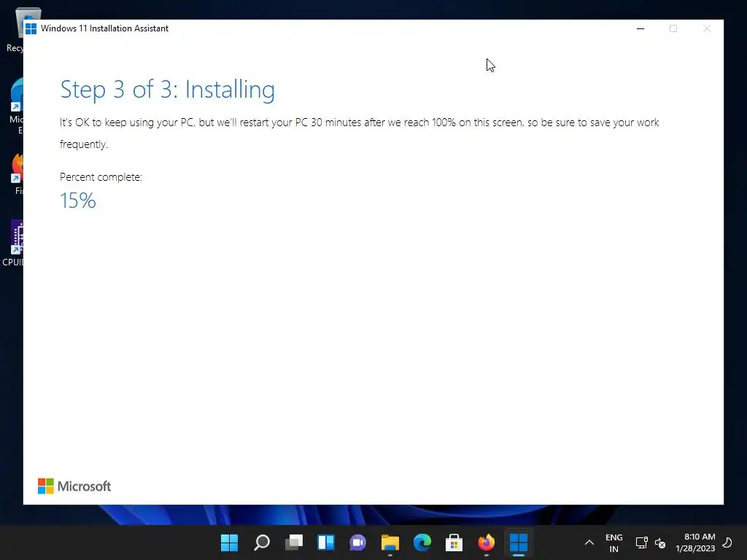Click the 'Step 3 of 3: Installing' heading
The image size is (747, 560).
[x=167, y=90]
